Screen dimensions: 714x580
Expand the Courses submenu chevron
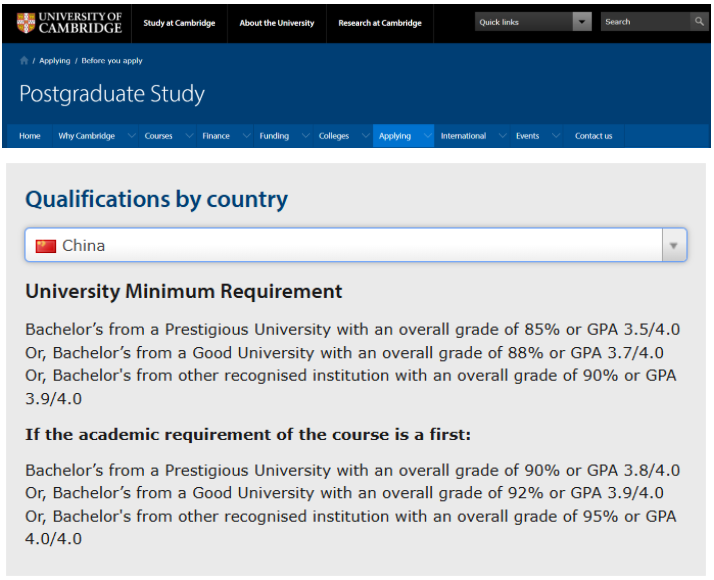pyautogui.click(x=189, y=136)
